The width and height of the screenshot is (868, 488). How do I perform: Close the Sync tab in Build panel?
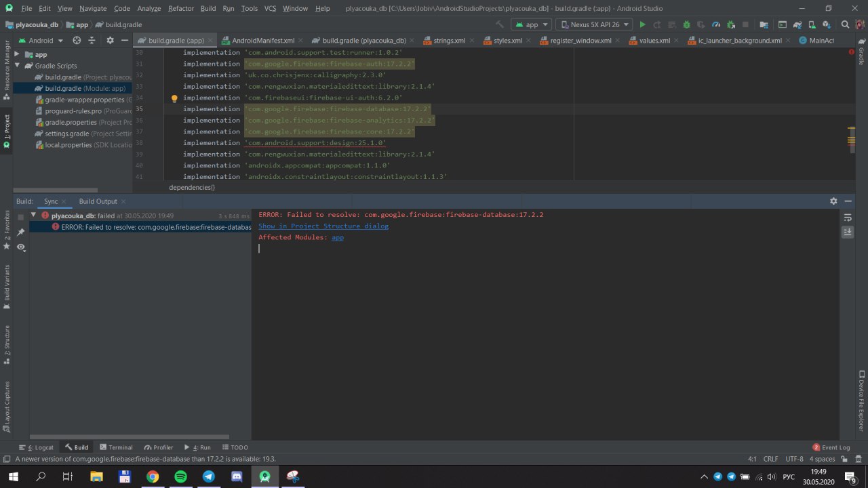coord(65,201)
